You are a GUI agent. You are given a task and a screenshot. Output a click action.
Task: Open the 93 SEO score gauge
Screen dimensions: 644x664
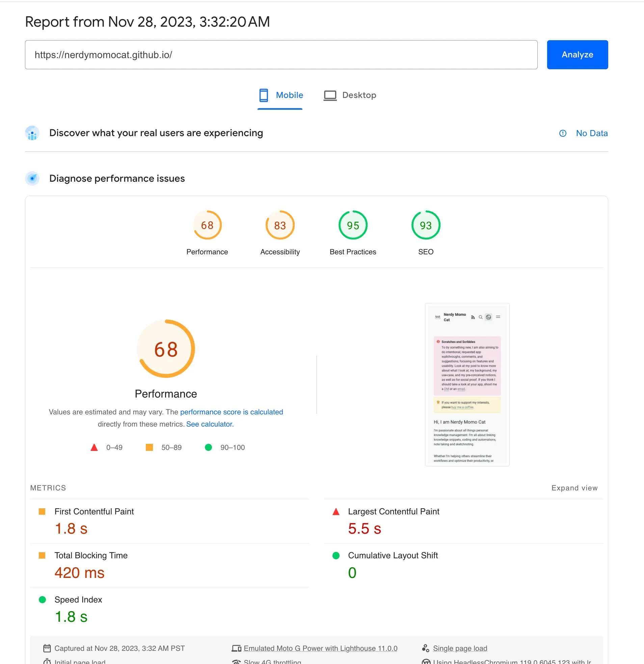click(x=425, y=225)
